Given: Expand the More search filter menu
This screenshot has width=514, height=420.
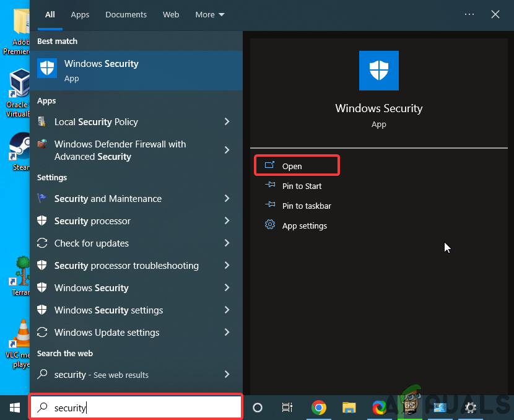Looking at the screenshot, I should click(x=209, y=14).
